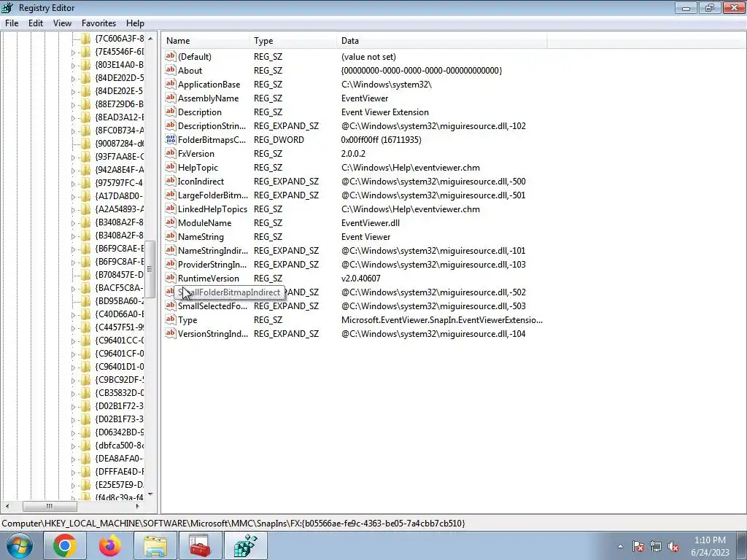Expand the {BACF5C8A- key
The image size is (747, 560).
pyautogui.click(x=73, y=289)
